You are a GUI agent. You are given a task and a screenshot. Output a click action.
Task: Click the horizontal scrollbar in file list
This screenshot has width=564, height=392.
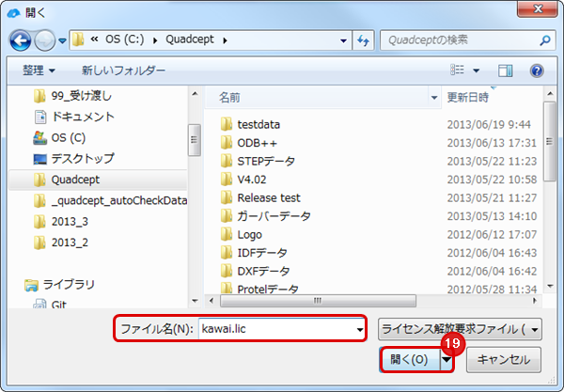tap(318, 301)
